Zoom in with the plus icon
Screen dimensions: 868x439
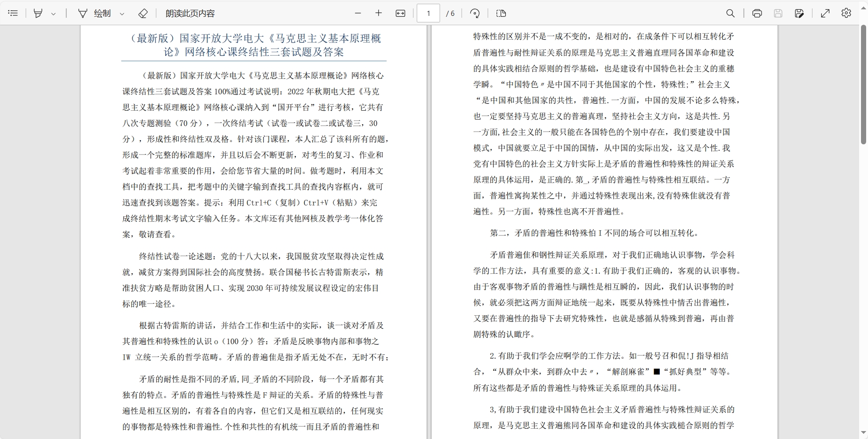click(x=378, y=13)
